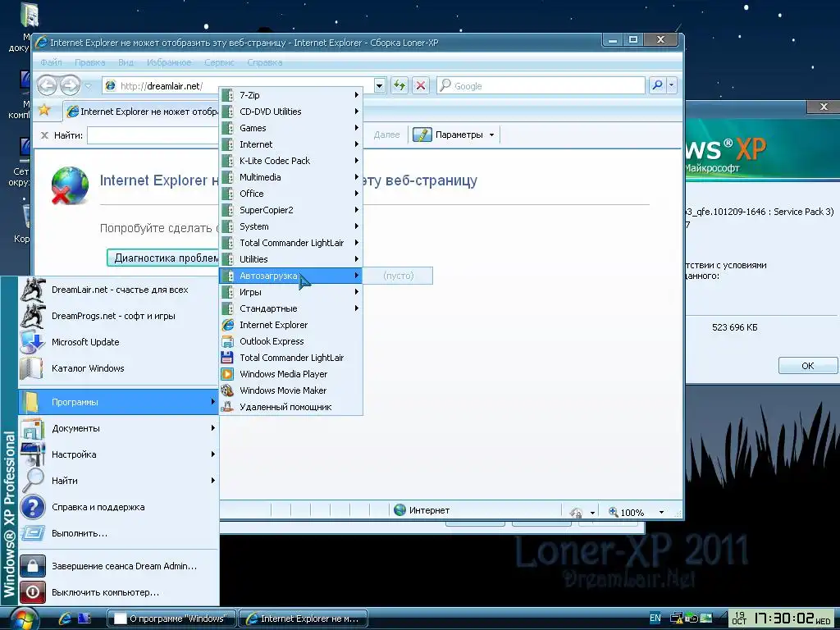Open CD-DVD Utilities submenu
Image resolution: width=840 pixels, height=630 pixels.
pos(291,112)
